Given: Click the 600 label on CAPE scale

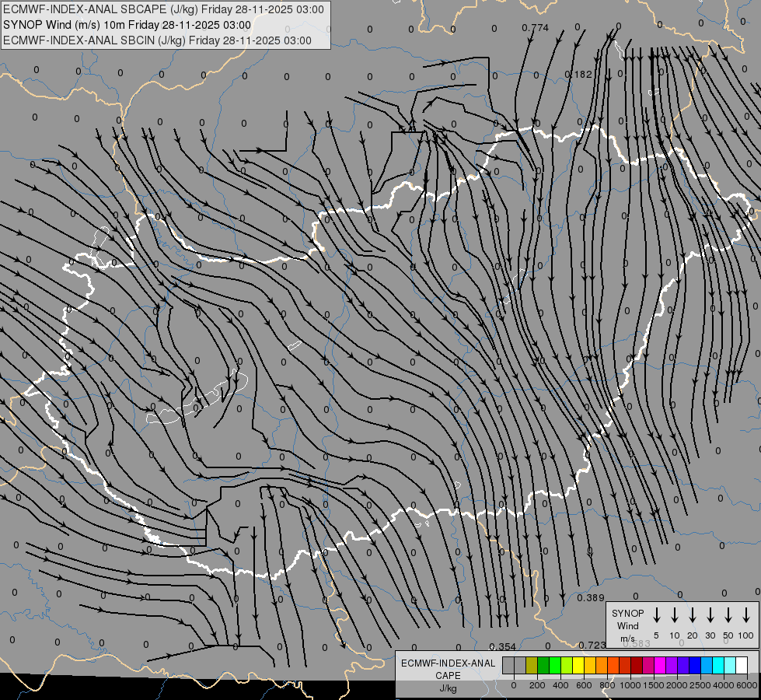Looking at the screenshot, I should pyautogui.click(x=584, y=685).
